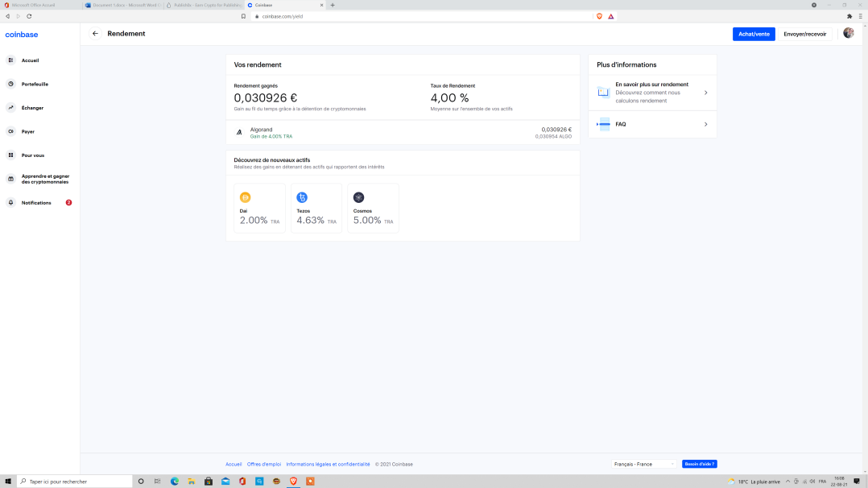The image size is (868, 488).
Task: Open the Algorand yield row
Action: tap(403, 132)
